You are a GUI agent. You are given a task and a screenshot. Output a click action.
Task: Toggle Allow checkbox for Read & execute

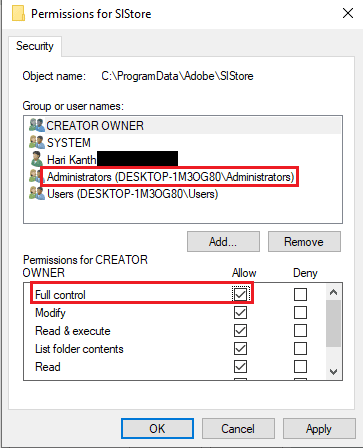240,331
